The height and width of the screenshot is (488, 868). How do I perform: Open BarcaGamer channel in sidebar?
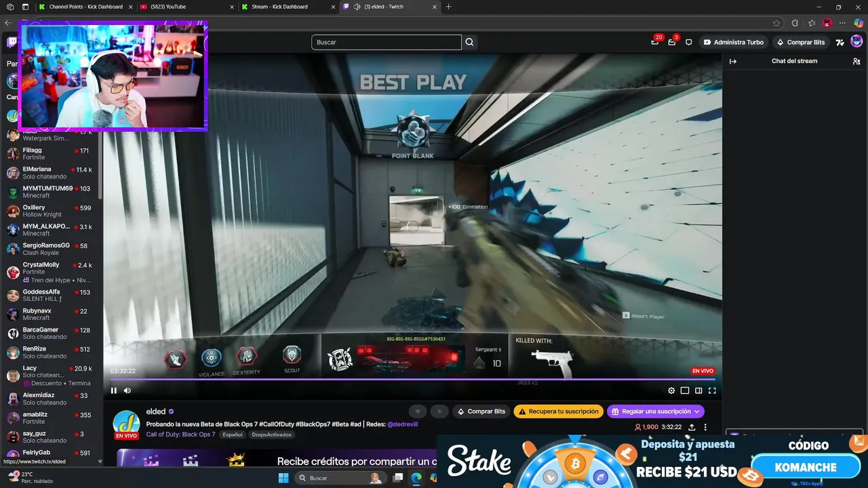[52, 333]
